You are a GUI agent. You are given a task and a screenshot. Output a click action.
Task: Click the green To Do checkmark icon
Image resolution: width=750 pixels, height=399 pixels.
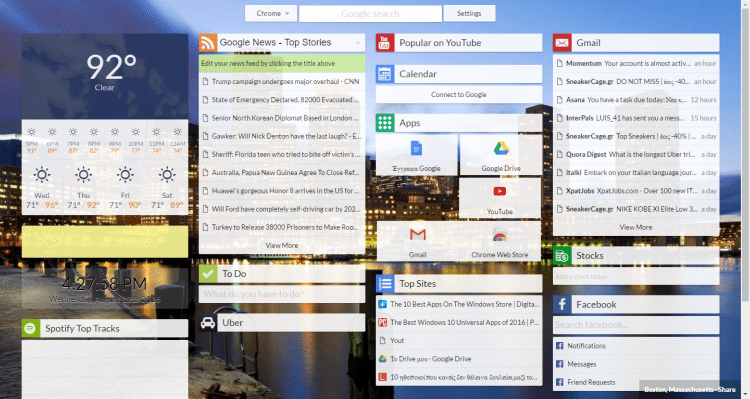(208, 274)
